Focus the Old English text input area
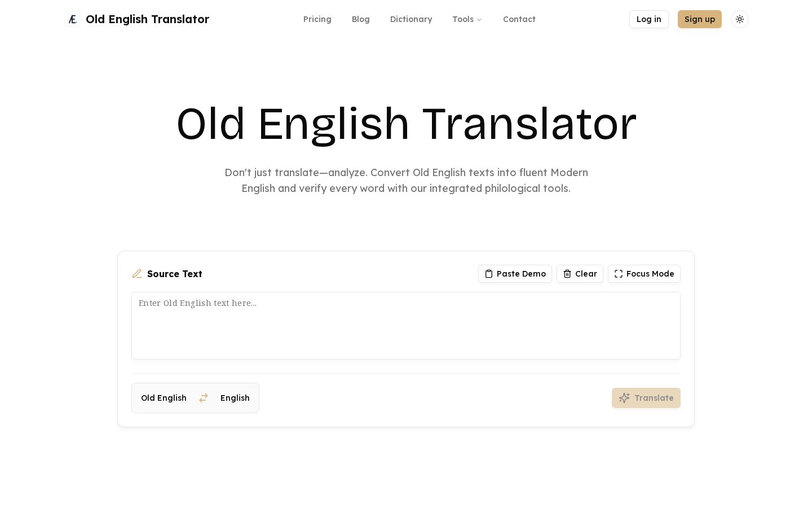Image resolution: width=812 pixels, height=508 pixels. coord(406,326)
